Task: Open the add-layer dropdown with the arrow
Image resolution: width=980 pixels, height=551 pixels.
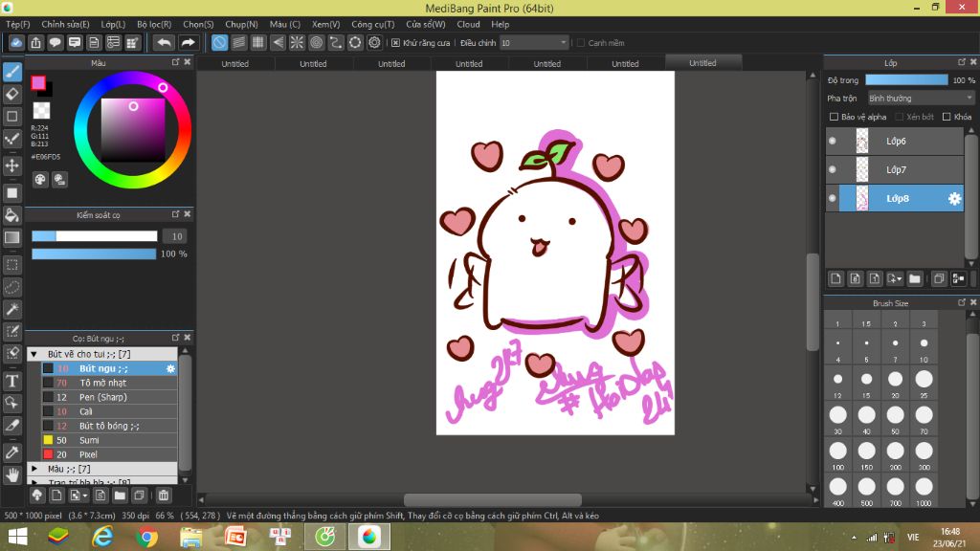Action: [895, 278]
